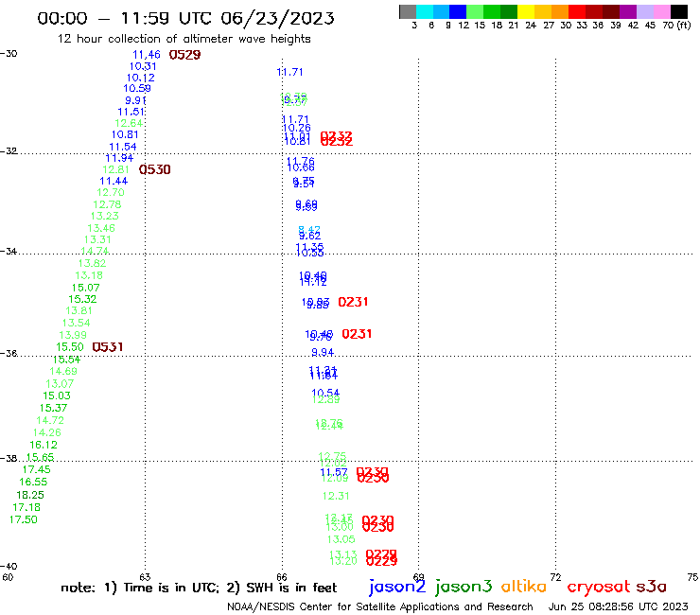Select the cryosat legend label
The width and height of the screenshot is (700, 615).
point(599,588)
